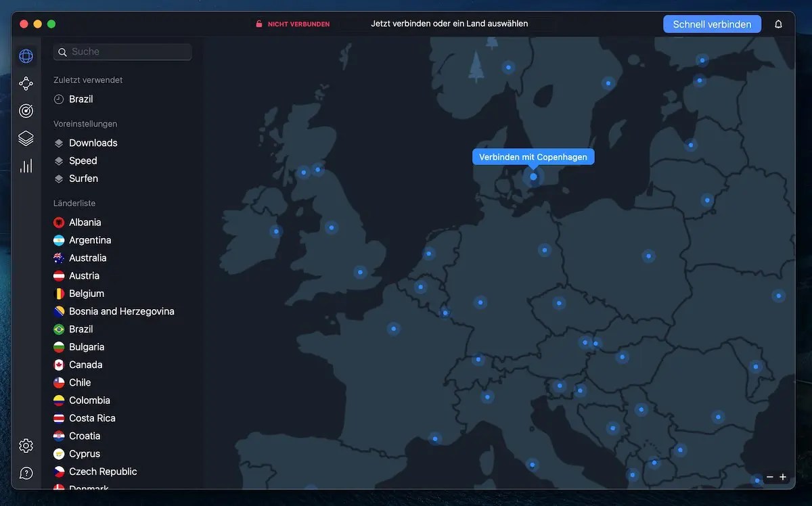
Task: Zoom out map with minus button
Action: tap(769, 477)
